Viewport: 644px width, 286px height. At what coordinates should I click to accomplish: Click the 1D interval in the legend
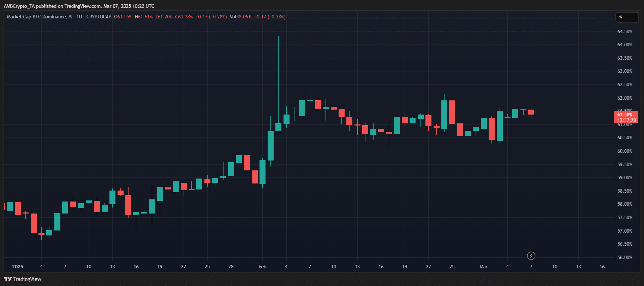tap(79, 17)
